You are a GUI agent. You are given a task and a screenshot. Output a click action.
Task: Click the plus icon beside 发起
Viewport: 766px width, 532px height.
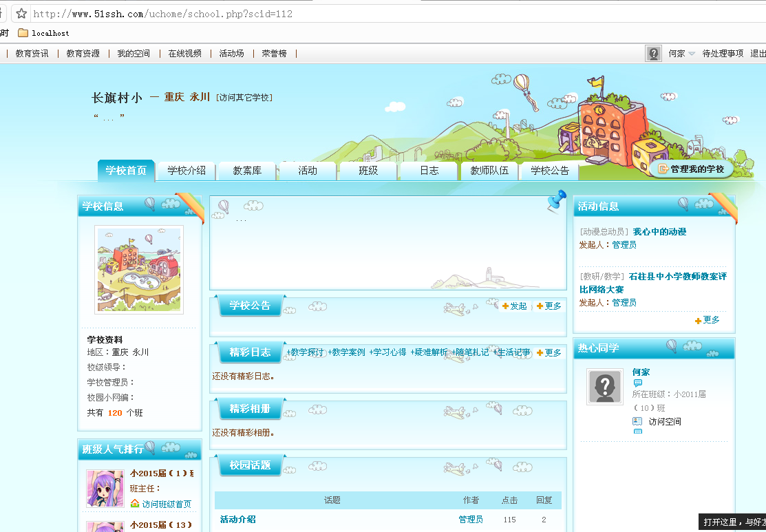tap(506, 306)
